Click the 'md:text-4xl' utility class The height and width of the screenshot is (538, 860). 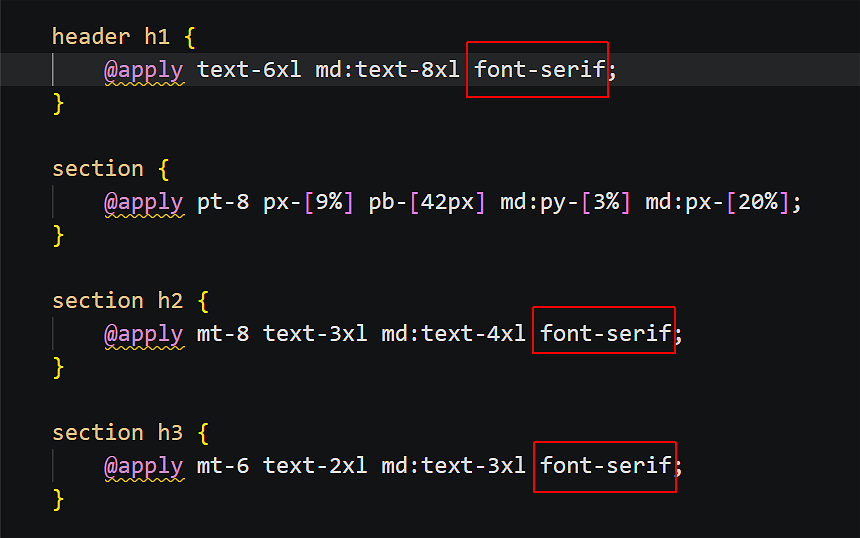[x=454, y=334]
